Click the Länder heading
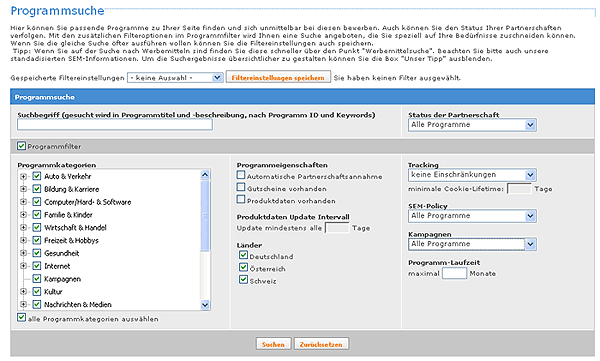 point(249,245)
